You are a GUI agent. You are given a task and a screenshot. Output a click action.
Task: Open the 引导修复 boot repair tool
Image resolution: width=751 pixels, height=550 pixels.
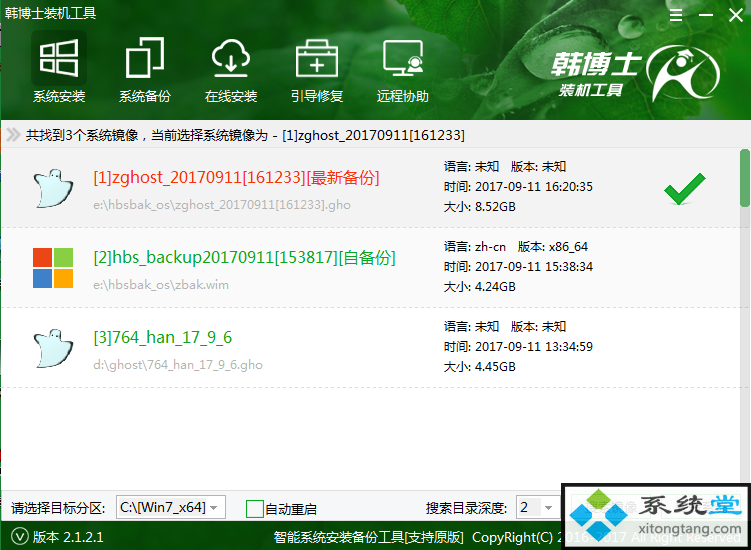317,69
